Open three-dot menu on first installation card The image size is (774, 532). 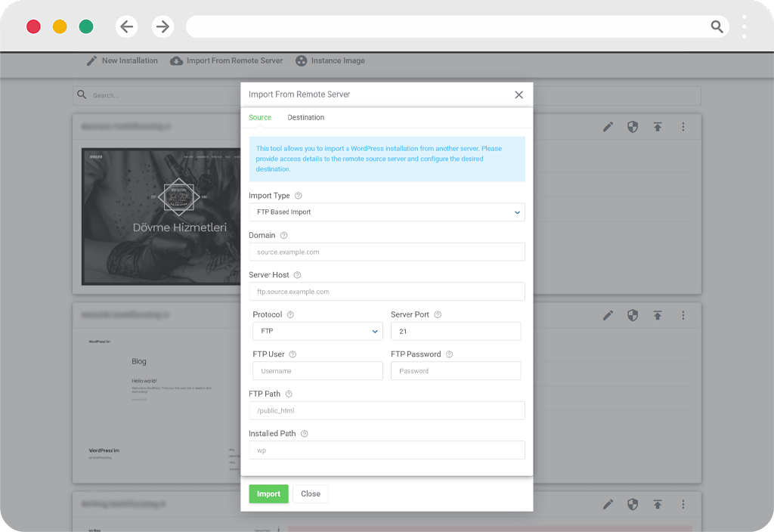coord(683,127)
